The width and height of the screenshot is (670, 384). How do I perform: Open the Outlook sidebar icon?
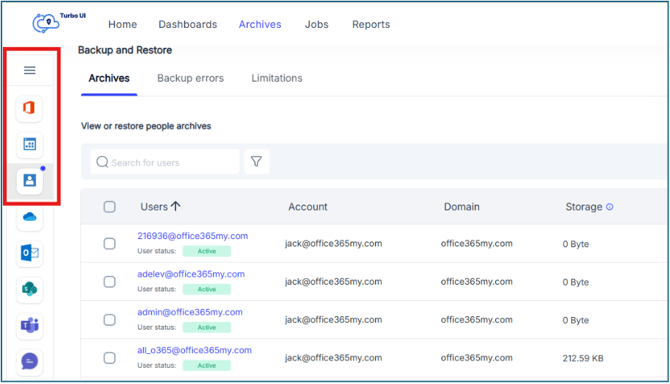pos(29,253)
